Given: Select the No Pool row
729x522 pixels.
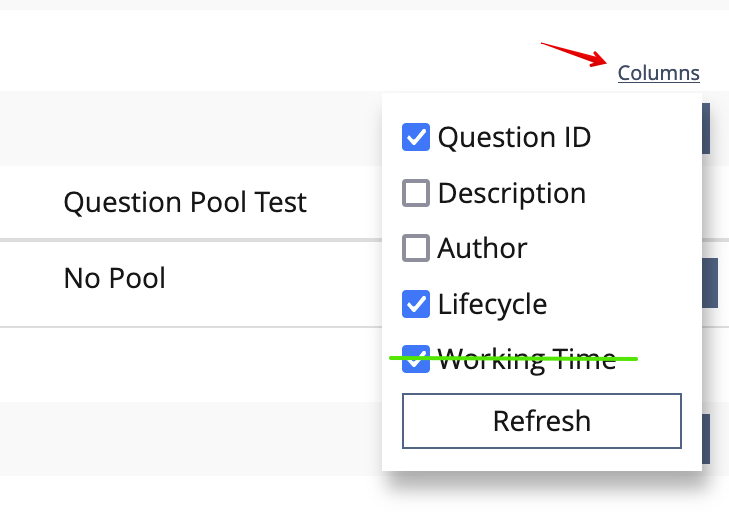Looking at the screenshot, I should pos(115,277).
